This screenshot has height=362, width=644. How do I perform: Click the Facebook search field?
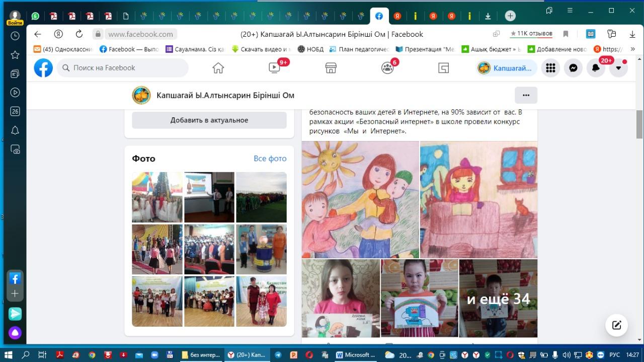tap(122, 68)
